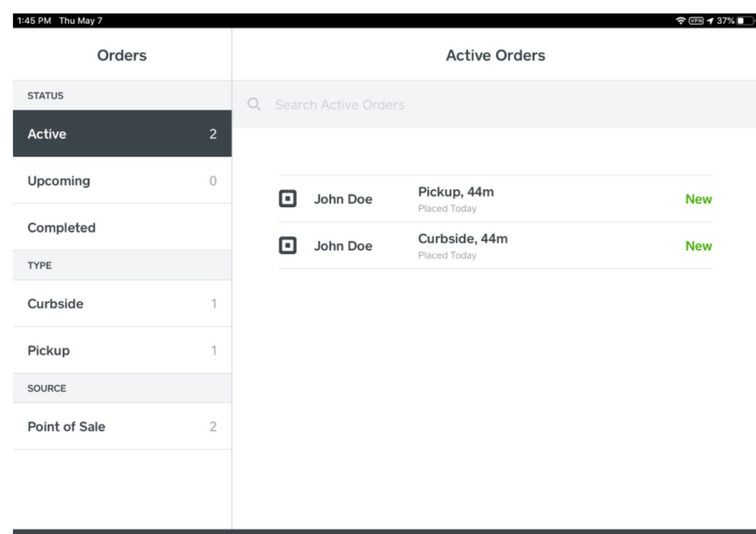Check the Wi-Fi status icon

[x=680, y=20]
